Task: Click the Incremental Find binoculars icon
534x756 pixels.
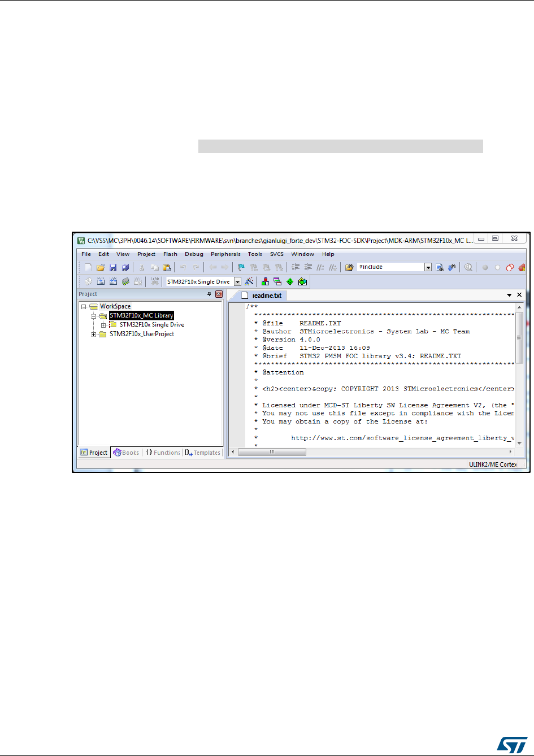Action: pyautogui.click(x=451, y=267)
